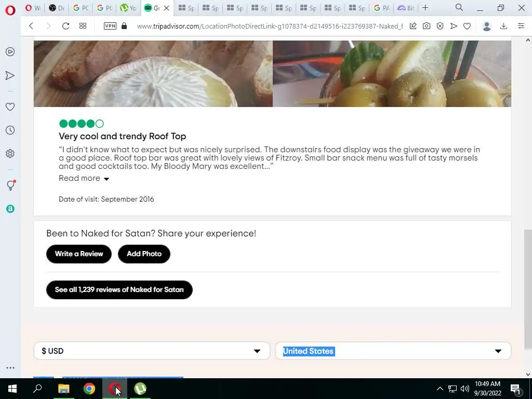The image size is (532, 399).
Task: Open Bookmarks heart in sidebar
Action: tap(10, 107)
